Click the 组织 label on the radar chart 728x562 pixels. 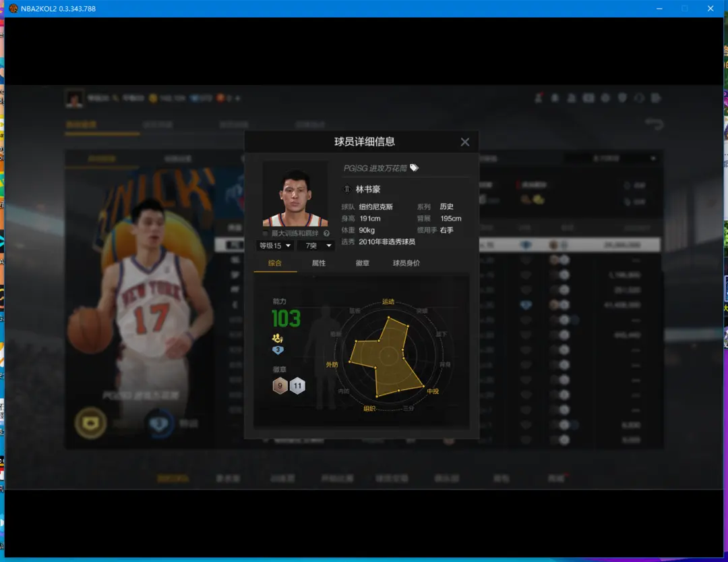click(x=369, y=409)
